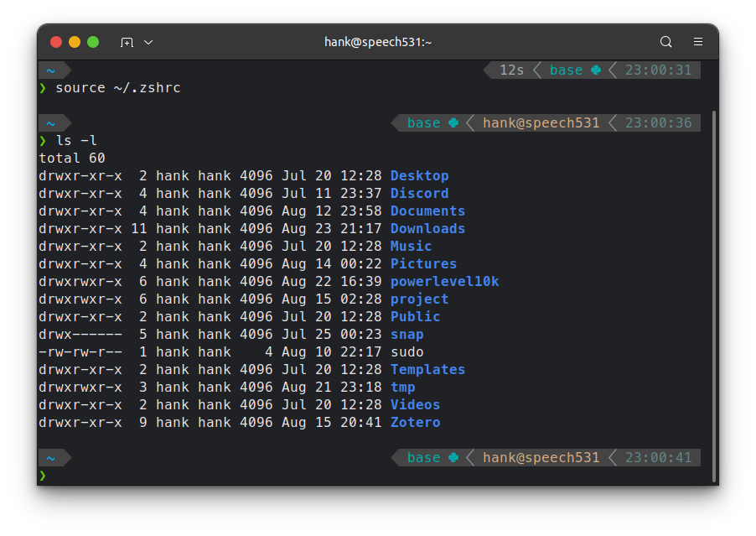Open a new terminal tab
The height and width of the screenshot is (536, 756).
[x=127, y=42]
